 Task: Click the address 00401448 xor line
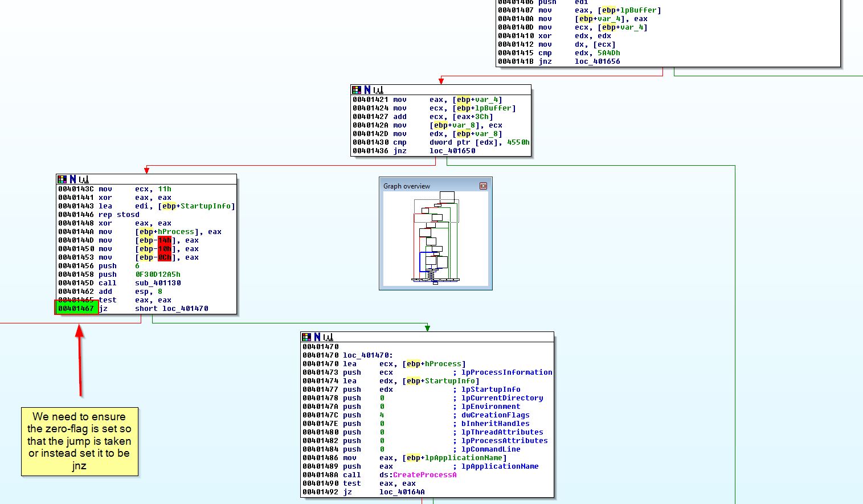114,223
